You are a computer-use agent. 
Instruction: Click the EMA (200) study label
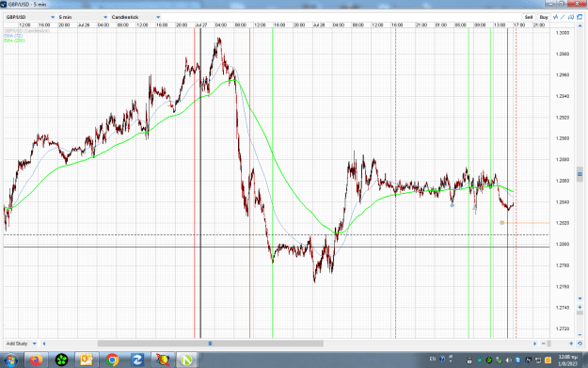pos(14,40)
